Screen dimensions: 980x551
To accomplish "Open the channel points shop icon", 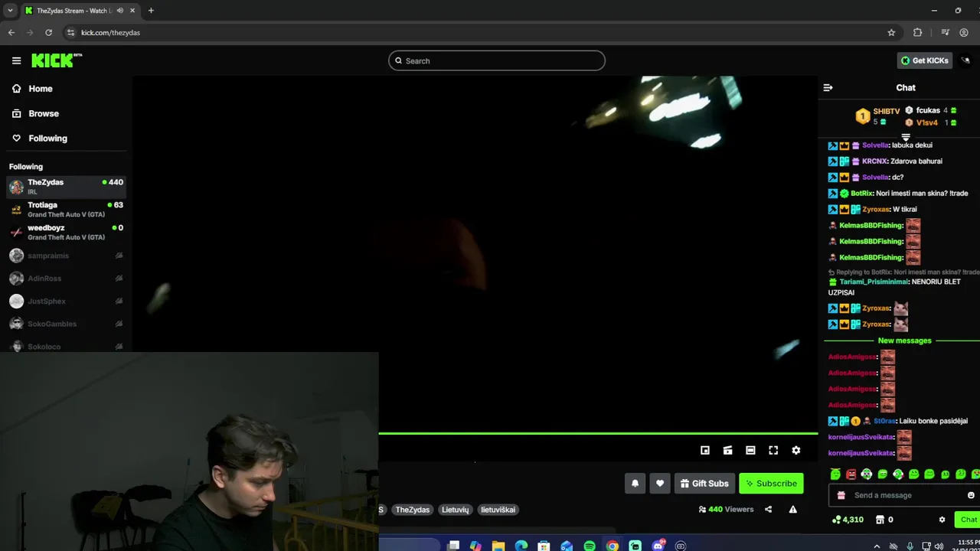I will (880, 520).
